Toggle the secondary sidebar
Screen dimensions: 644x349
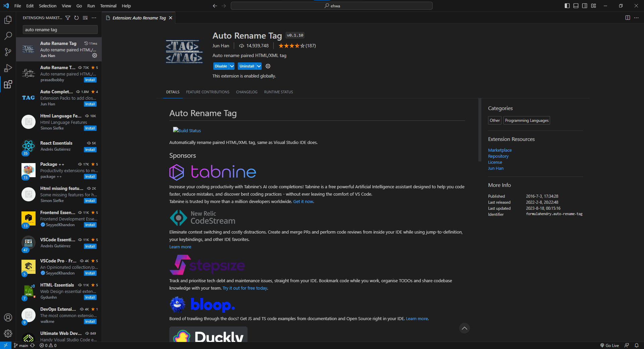[x=585, y=6]
